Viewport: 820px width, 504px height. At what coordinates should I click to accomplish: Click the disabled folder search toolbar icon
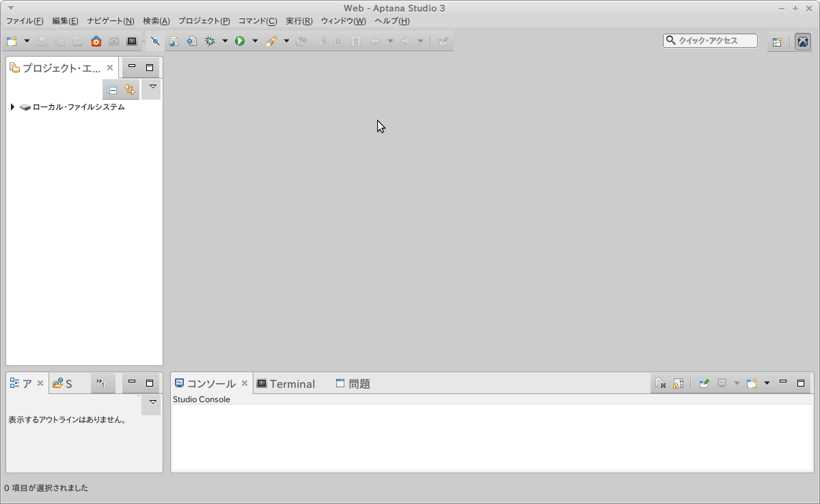click(301, 41)
